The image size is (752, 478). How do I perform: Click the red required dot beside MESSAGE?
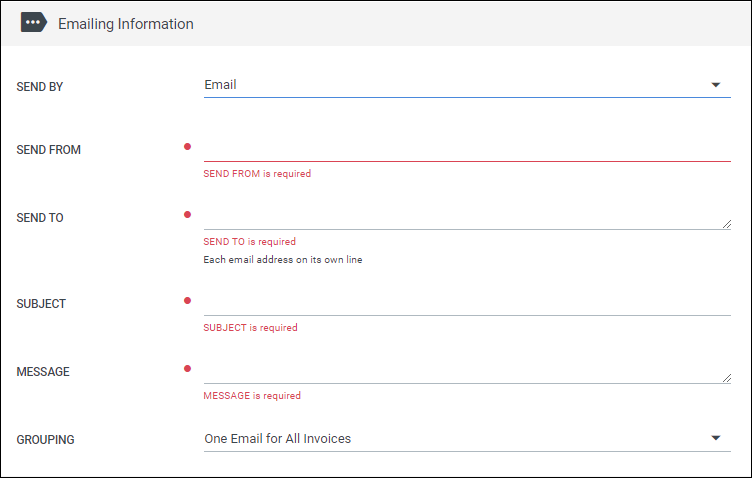click(187, 368)
